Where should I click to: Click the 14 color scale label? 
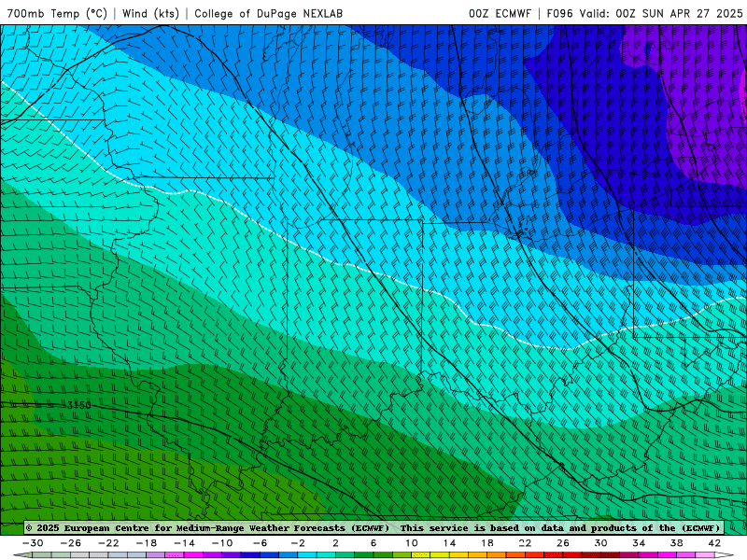pyautogui.click(x=449, y=543)
